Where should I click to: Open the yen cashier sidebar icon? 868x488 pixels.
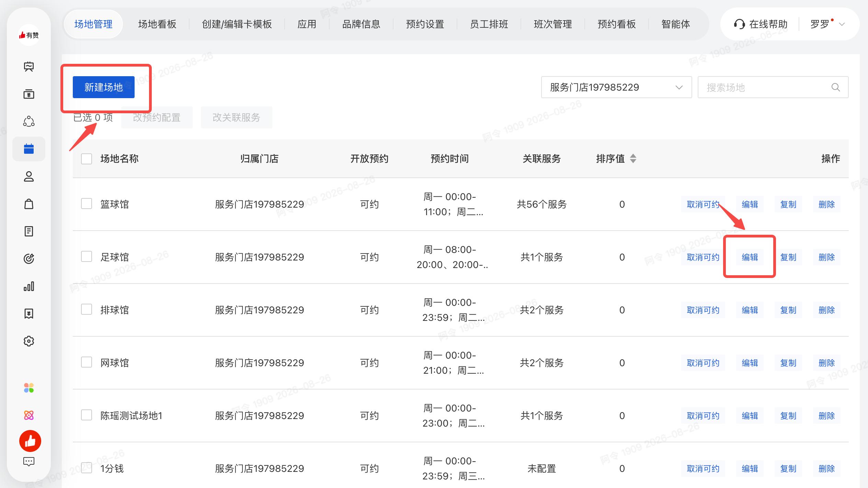click(x=29, y=94)
